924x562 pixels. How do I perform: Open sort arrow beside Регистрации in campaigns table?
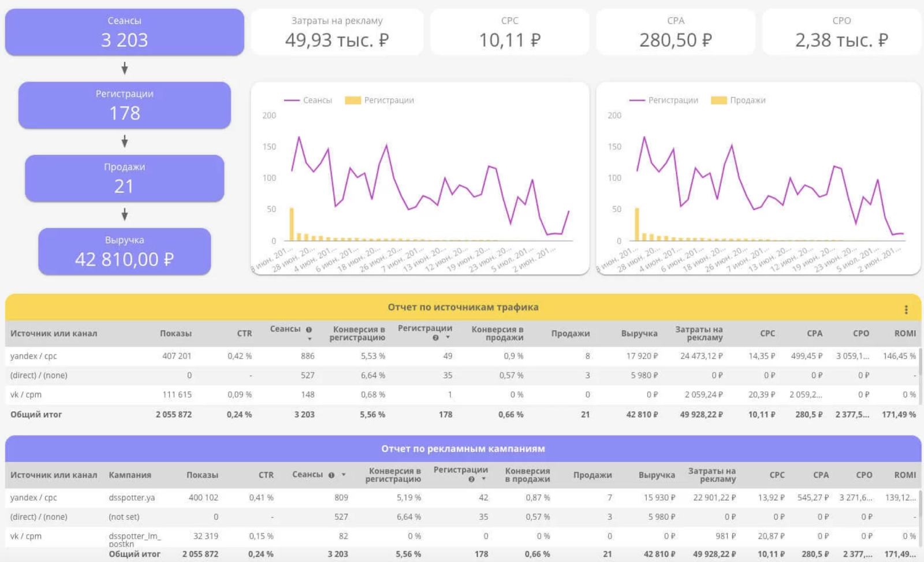point(483,479)
